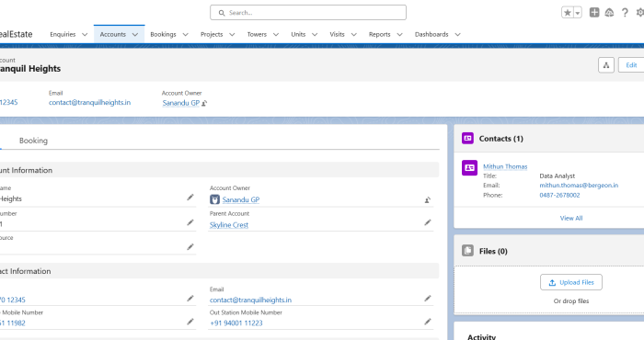Screen dimensions: 644x340
Task: Expand the Accounts tab dropdown chevron
Action: [134, 34]
